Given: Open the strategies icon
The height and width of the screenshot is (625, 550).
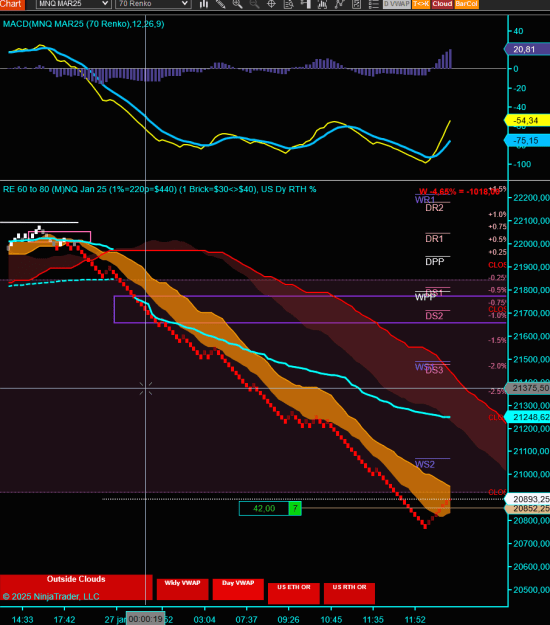Looking at the screenshot, I should tap(340, 4).
